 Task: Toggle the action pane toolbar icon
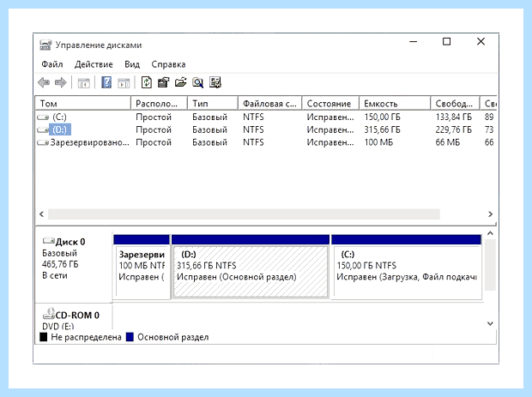(x=124, y=82)
